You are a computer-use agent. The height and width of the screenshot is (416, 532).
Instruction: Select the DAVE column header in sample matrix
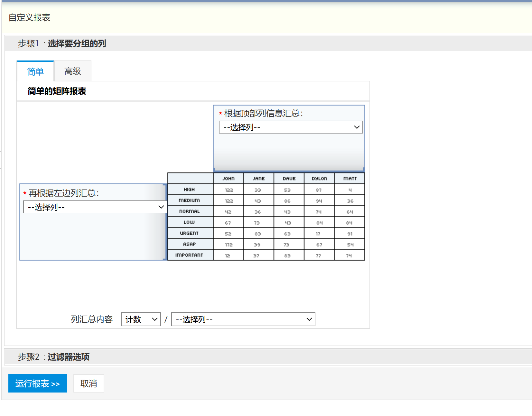[x=289, y=179]
